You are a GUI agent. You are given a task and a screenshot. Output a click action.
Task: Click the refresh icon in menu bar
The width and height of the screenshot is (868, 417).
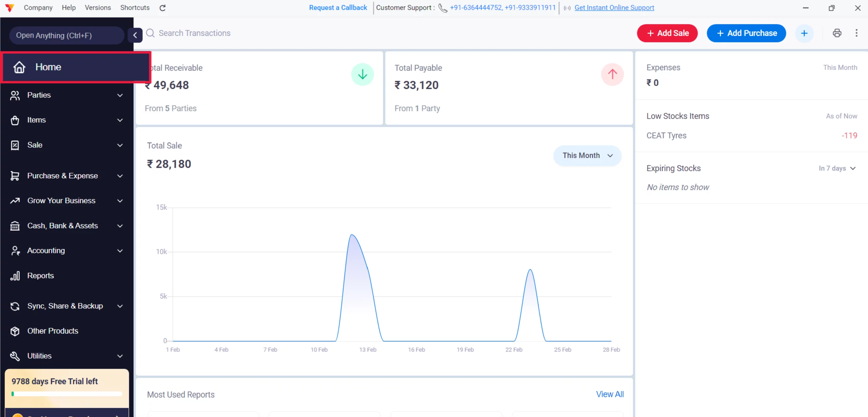(163, 8)
